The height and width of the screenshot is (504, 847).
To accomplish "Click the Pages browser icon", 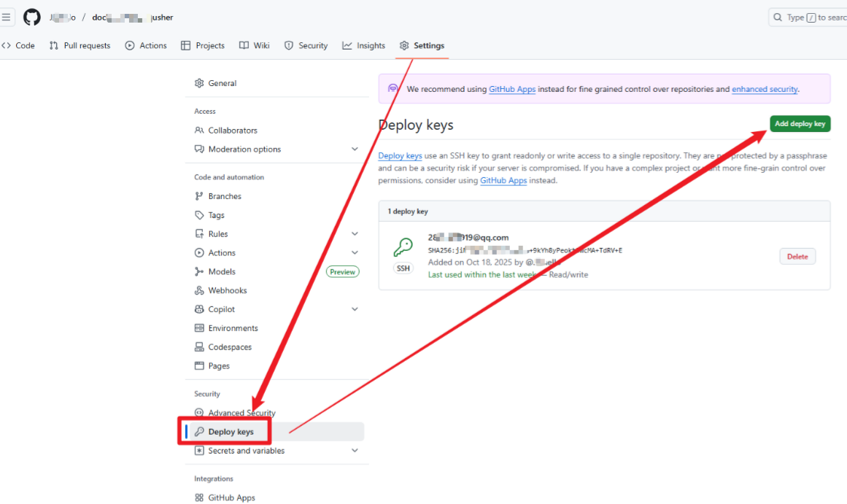I will pyautogui.click(x=199, y=365).
